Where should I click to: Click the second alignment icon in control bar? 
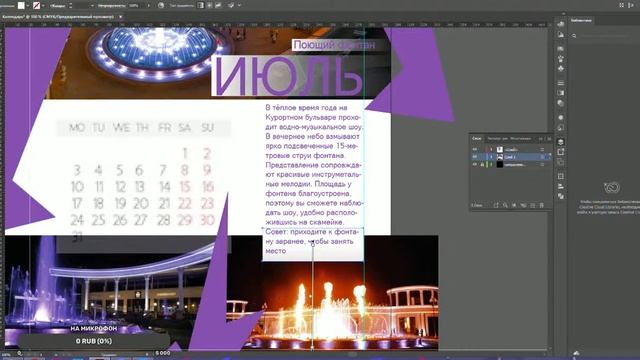(x=209, y=6)
